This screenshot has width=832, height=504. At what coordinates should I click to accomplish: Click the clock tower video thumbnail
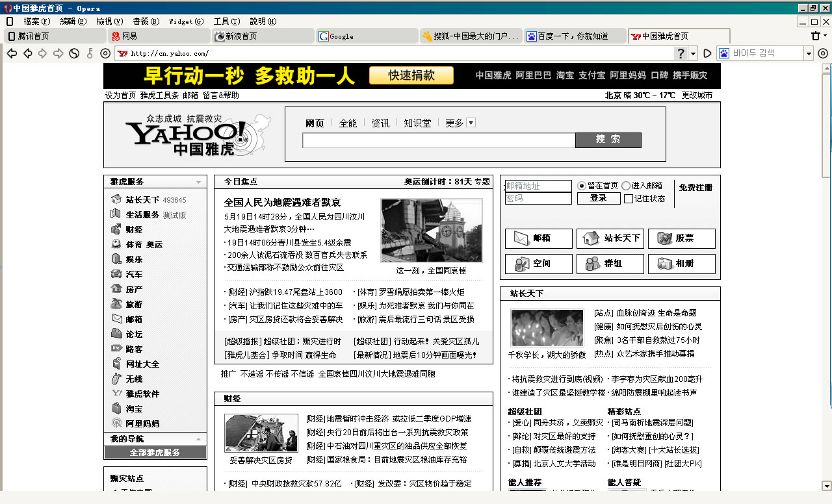click(432, 231)
